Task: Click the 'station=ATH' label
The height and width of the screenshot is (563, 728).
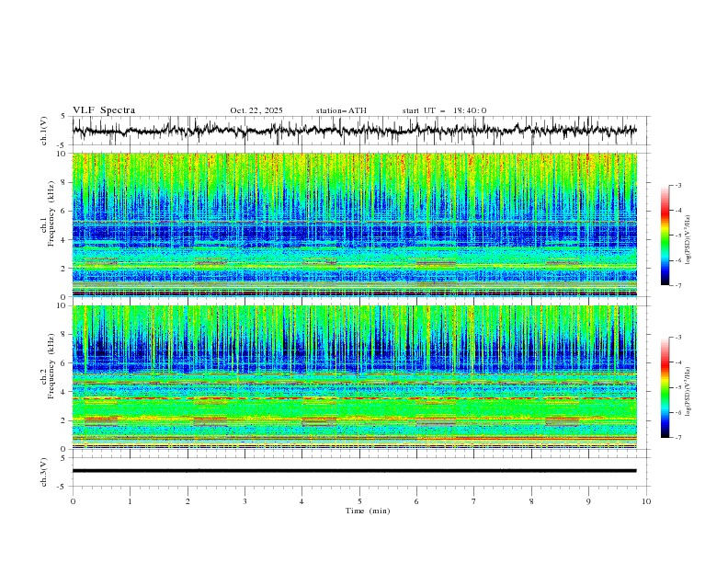Action: point(341,110)
